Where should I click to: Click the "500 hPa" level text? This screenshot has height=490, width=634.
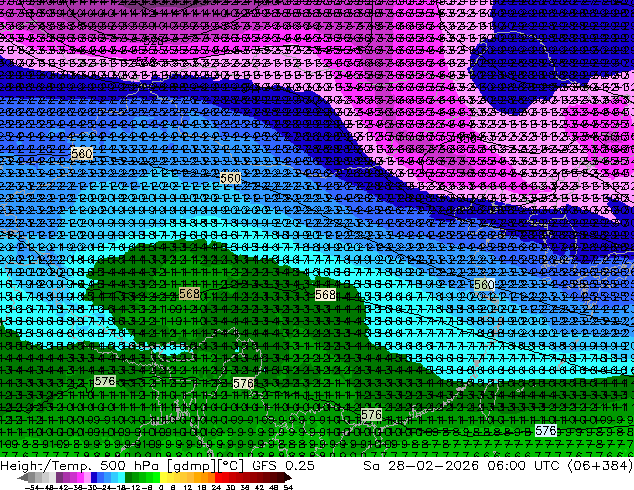[x=130, y=466]
